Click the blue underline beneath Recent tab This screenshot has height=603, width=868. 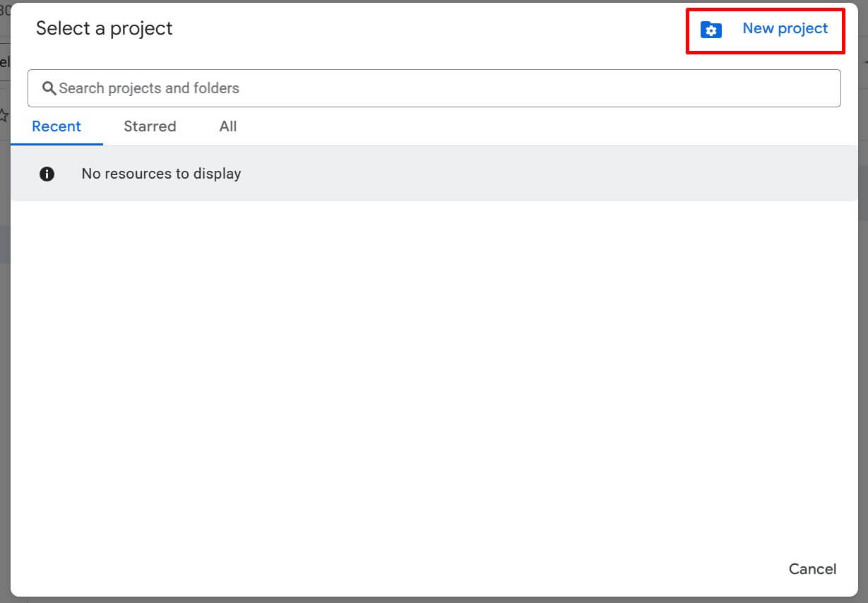57,144
